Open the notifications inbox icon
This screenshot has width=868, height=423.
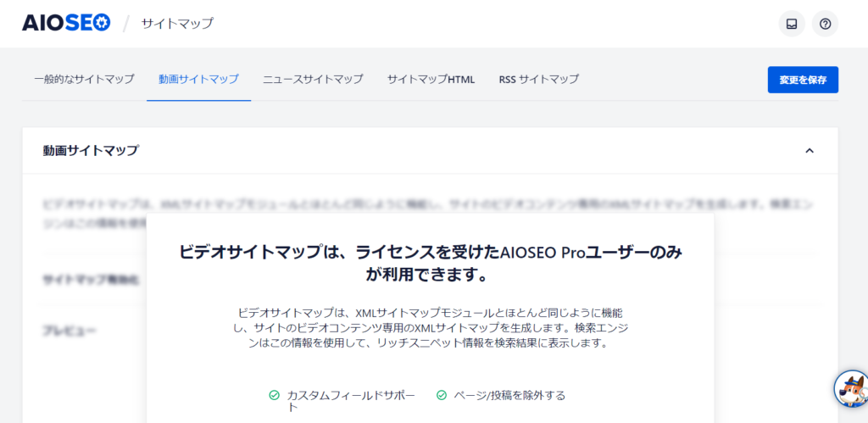pos(792,24)
